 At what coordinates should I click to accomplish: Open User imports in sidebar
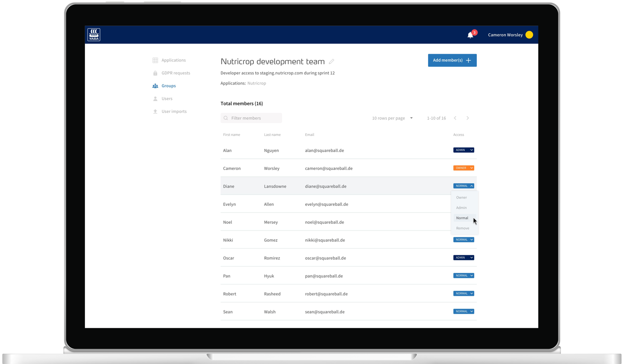point(174,112)
